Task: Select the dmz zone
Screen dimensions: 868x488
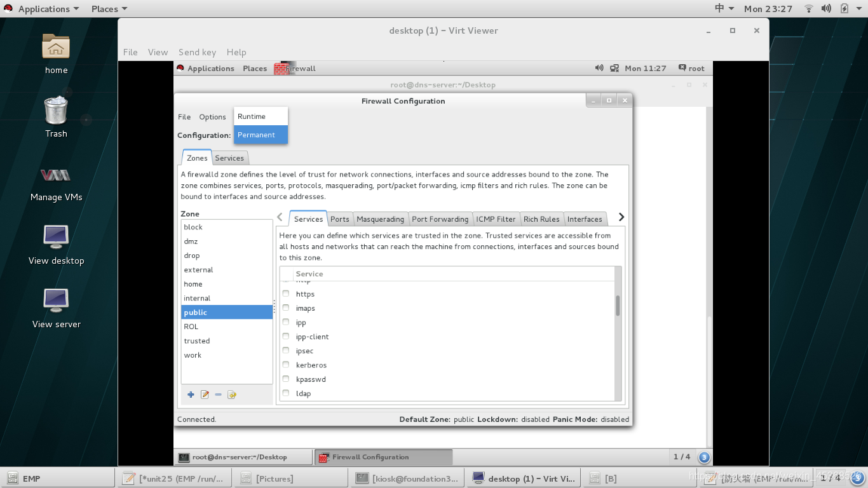Action: (227, 241)
